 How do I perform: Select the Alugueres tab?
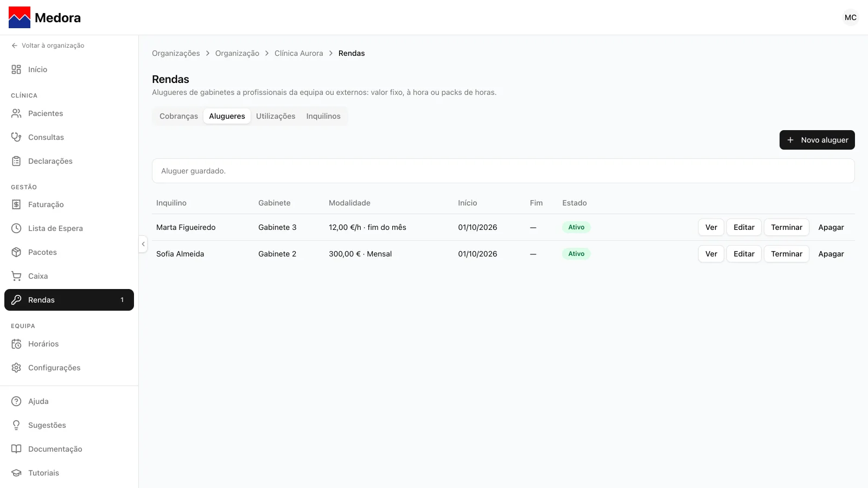(x=227, y=116)
